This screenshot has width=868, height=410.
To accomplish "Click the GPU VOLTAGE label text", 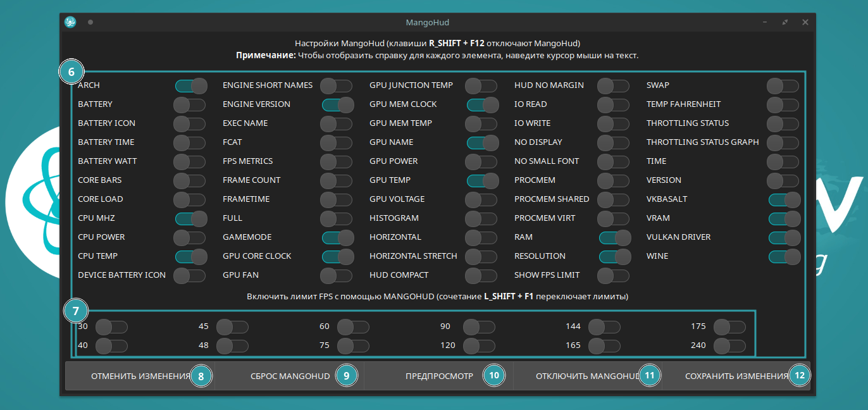I will [397, 199].
